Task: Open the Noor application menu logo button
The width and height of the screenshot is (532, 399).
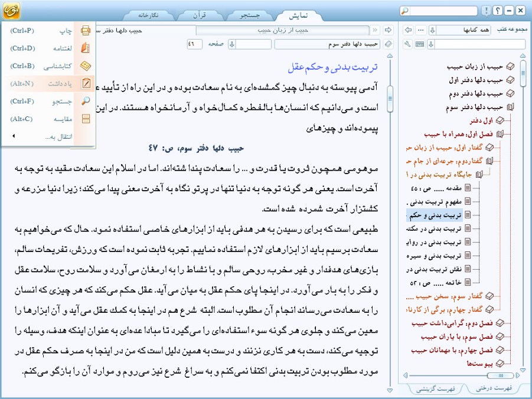Action: (12, 11)
